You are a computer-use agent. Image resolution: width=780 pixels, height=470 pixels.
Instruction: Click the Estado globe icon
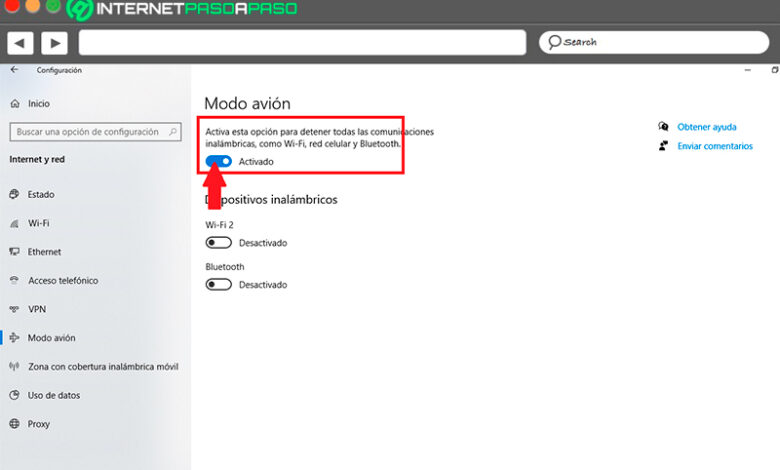coord(14,194)
